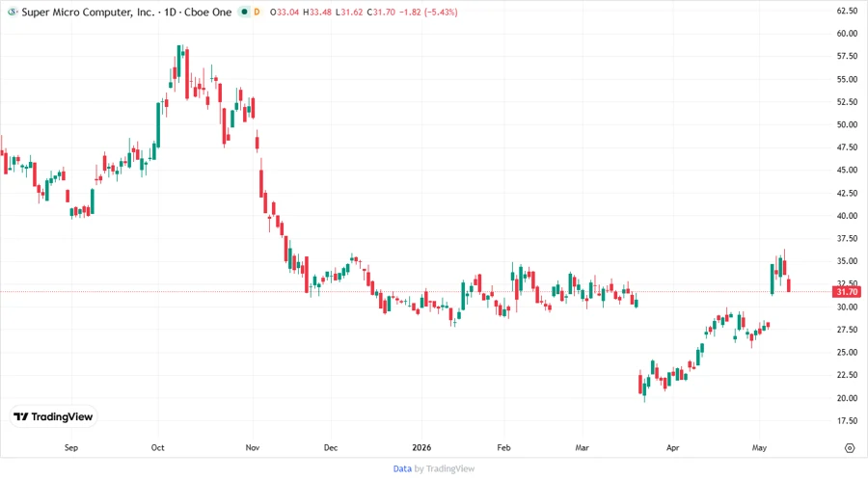Click the Oct date axis label
This screenshot has width=868, height=480.
[x=158, y=447]
